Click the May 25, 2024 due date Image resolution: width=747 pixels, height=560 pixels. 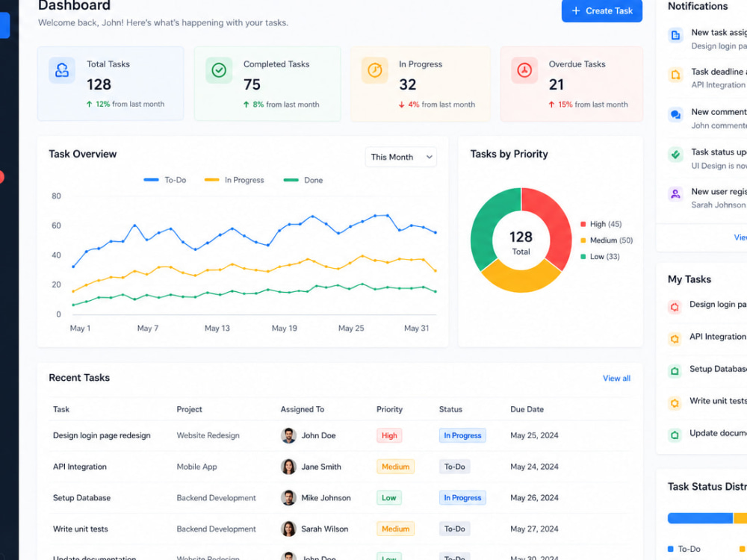[x=534, y=435]
